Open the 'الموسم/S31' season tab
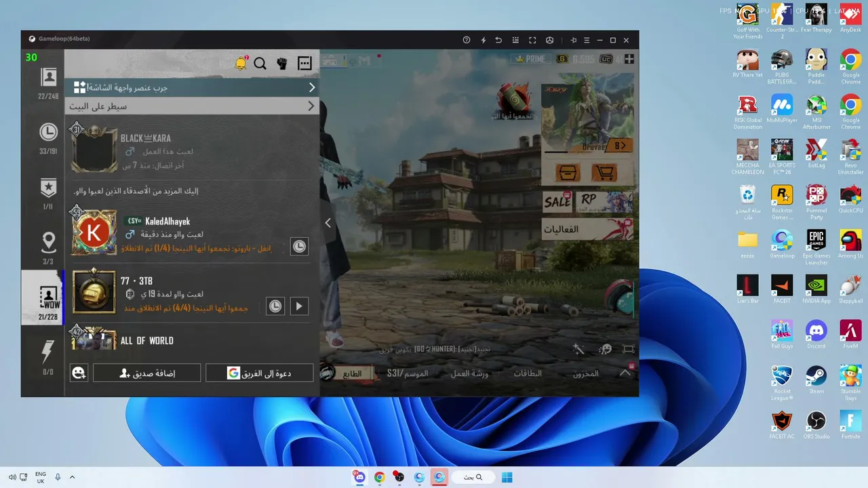This screenshot has height=488, width=868. pos(408,373)
